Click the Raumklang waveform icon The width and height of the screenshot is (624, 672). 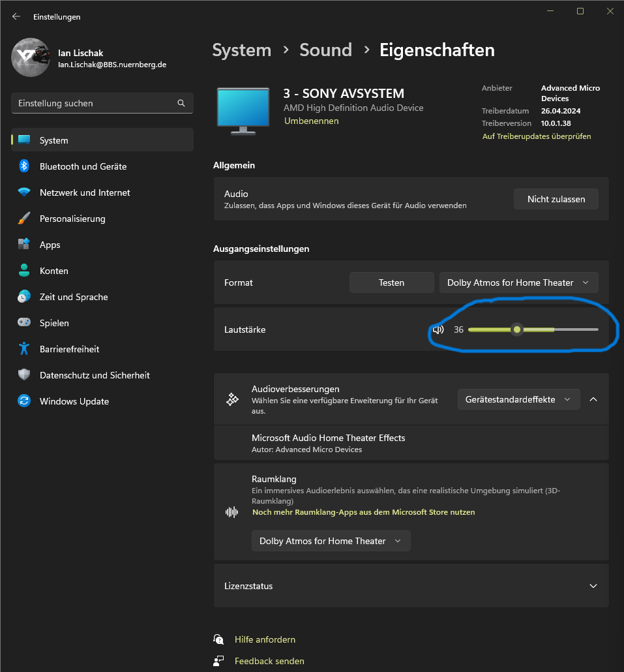(231, 512)
